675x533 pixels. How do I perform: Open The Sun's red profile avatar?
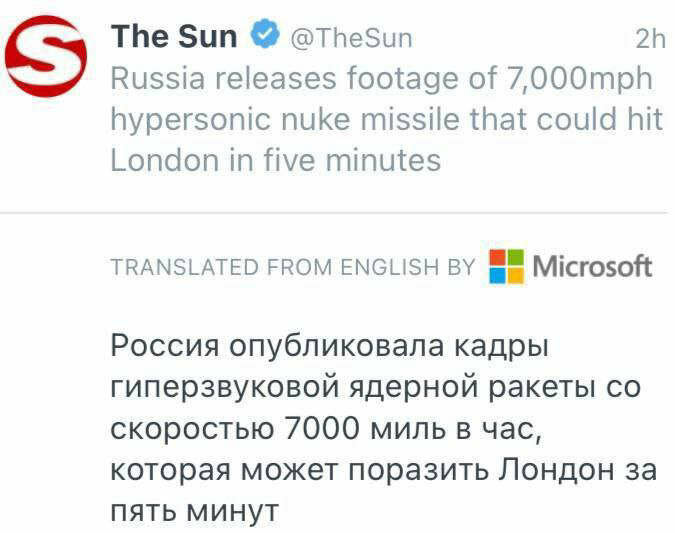(x=47, y=56)
